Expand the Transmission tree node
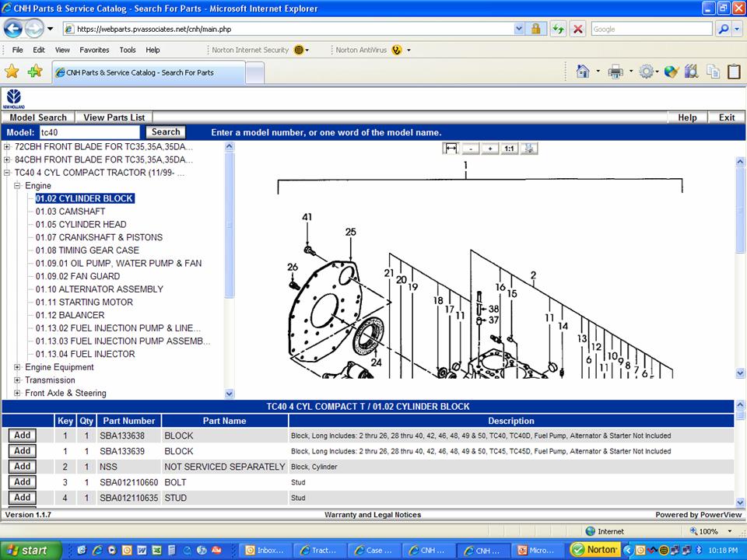The image size is (747, 560). [17, 380]
